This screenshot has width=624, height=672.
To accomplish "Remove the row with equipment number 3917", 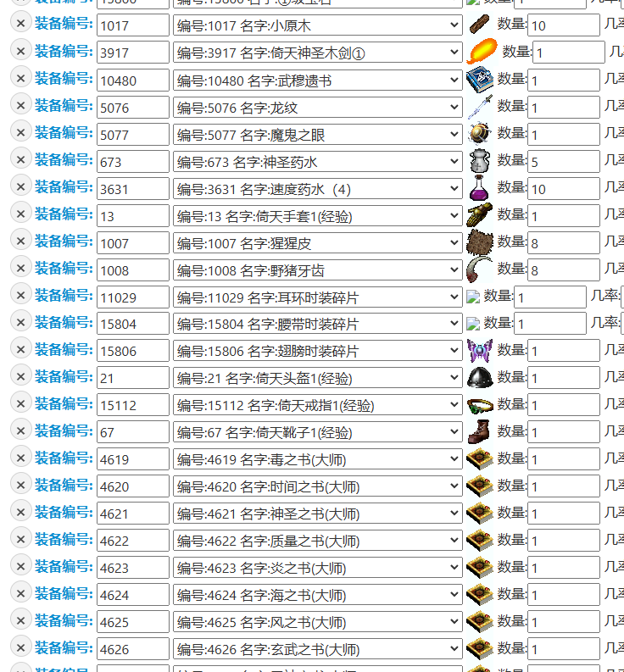I will pos(20,51).
